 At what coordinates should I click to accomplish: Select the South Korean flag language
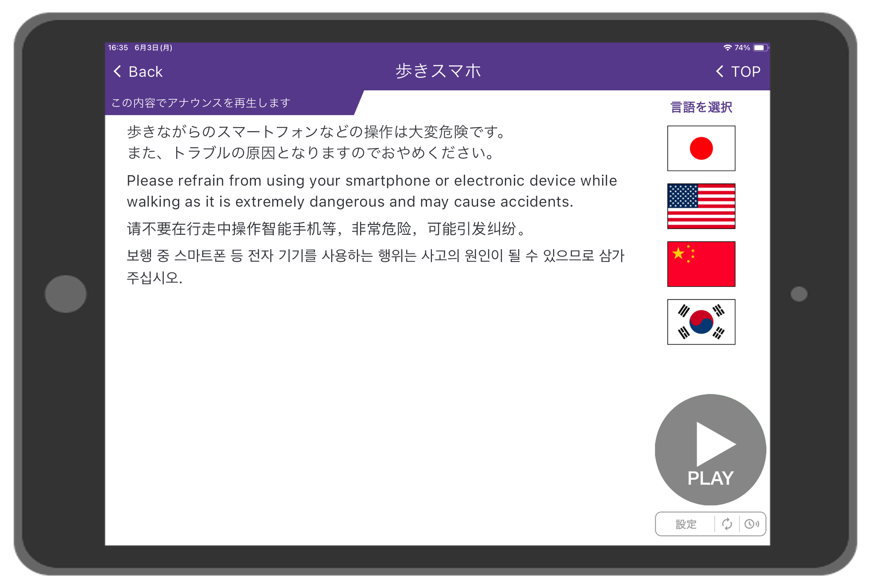point(701,322)
